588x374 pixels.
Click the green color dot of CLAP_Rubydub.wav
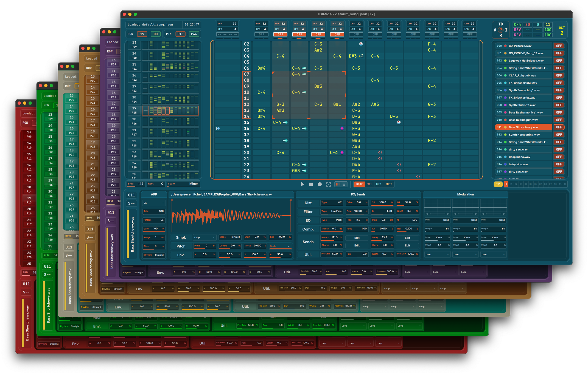pyautogui.click(x=505, y=75)
